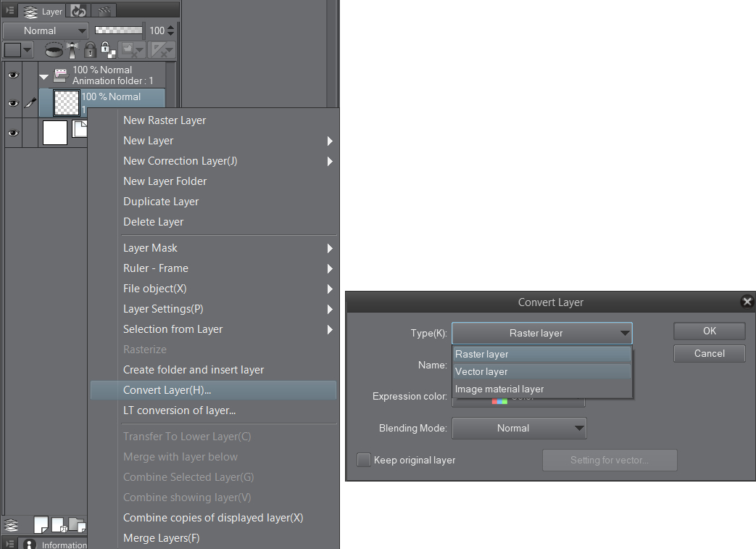
Task: Select Vector layer option
Action: 542,371
